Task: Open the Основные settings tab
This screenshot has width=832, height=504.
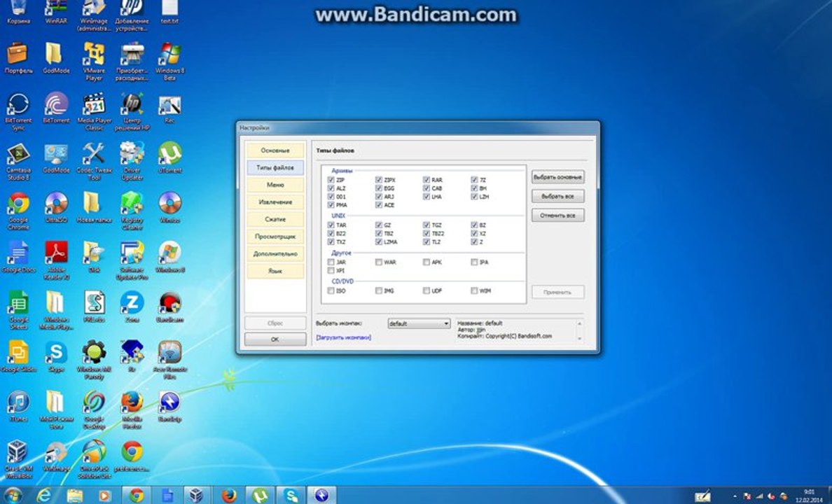Action: pos(275,150)
